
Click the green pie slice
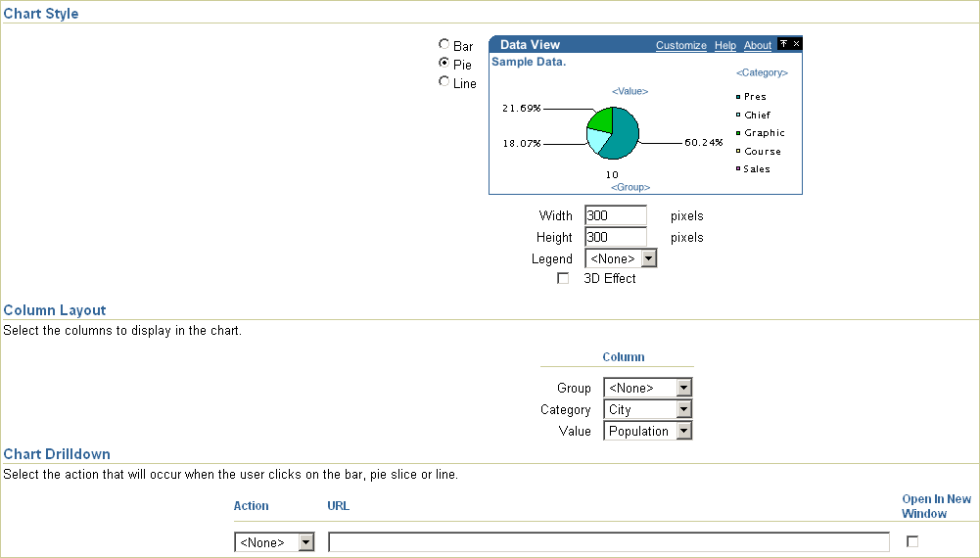click(x=602, y=118)
